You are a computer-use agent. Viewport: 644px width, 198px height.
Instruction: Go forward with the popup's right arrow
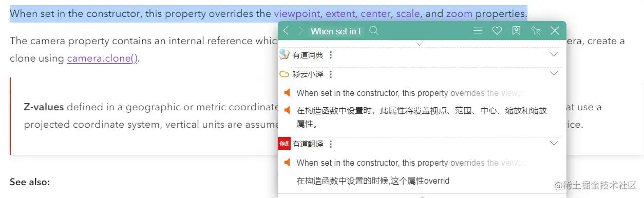[x=301, y=31]
